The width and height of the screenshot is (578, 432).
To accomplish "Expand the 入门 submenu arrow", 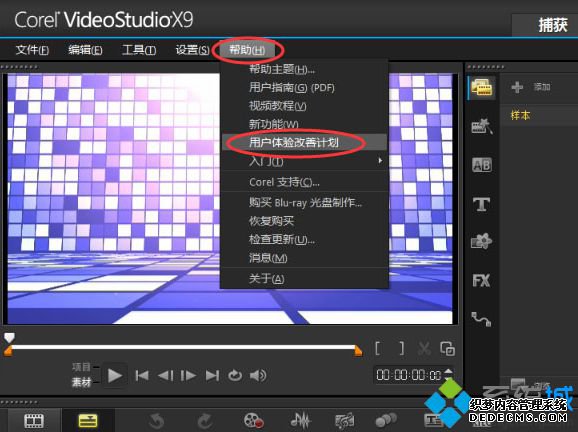I will click(380, 160).
